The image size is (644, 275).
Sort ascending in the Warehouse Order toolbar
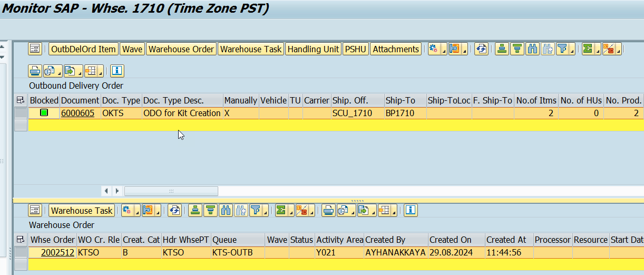(196, 210)
